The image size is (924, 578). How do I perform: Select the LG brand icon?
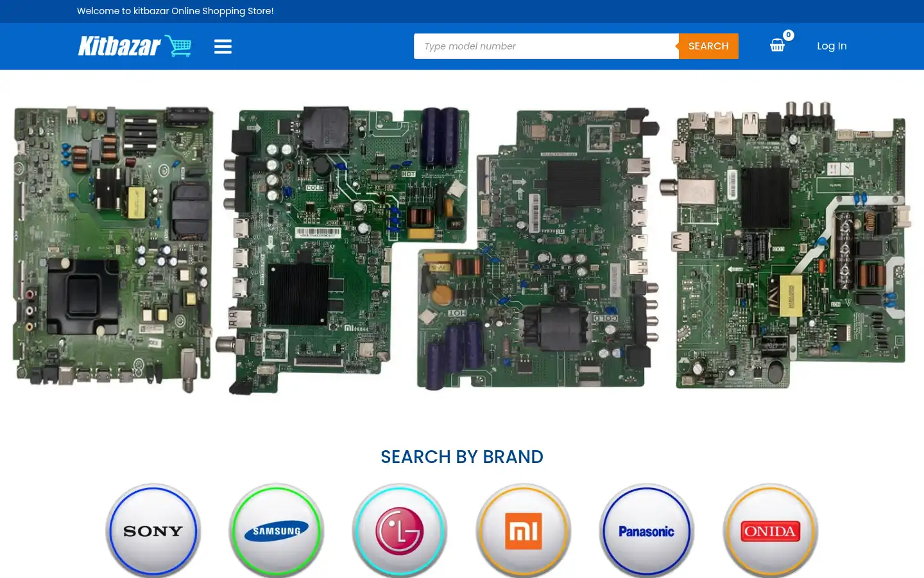pyautogui.click(x=400, y=531)
